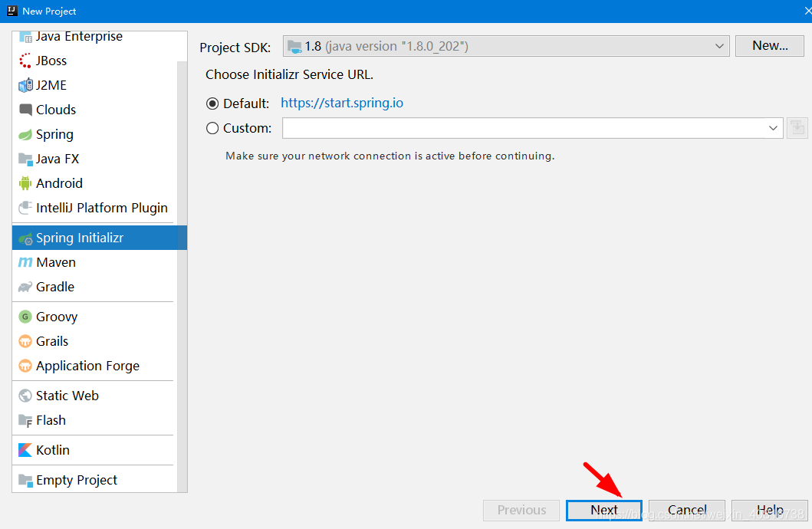Select the Gradle project type
This screenshot has width=812, height=529.
point(94,287)
